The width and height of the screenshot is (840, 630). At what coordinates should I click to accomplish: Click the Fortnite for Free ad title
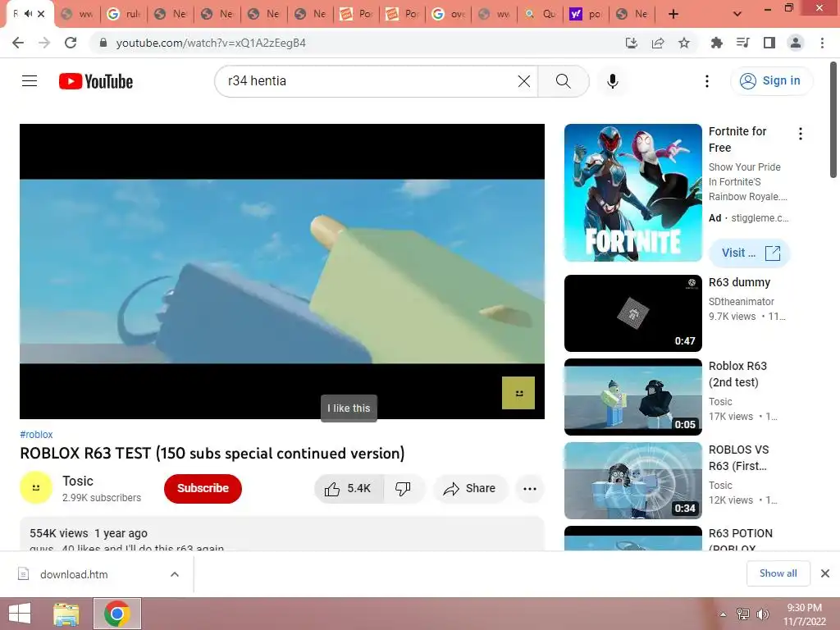coord(737,139)
